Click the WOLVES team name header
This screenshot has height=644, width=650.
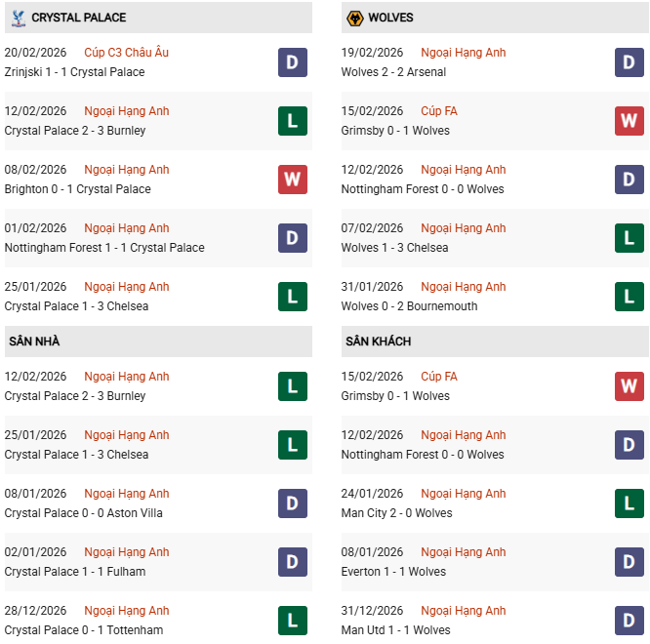coord(390,18)
